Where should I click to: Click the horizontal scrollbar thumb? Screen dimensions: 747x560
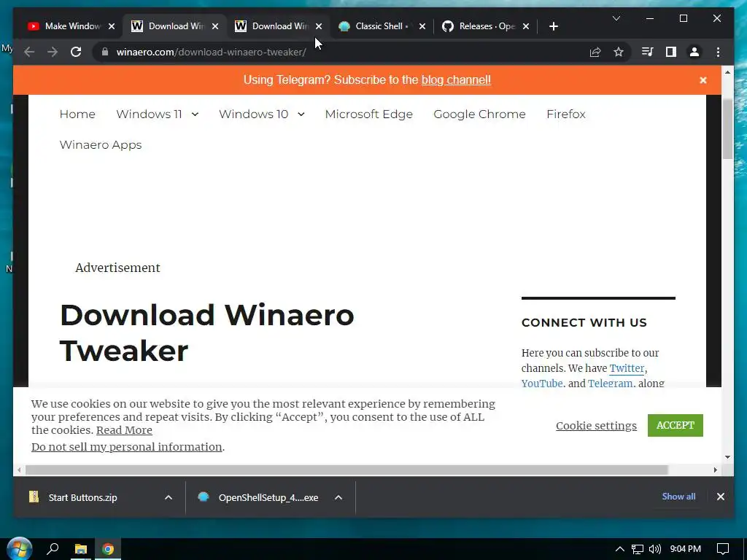[347, 470]
